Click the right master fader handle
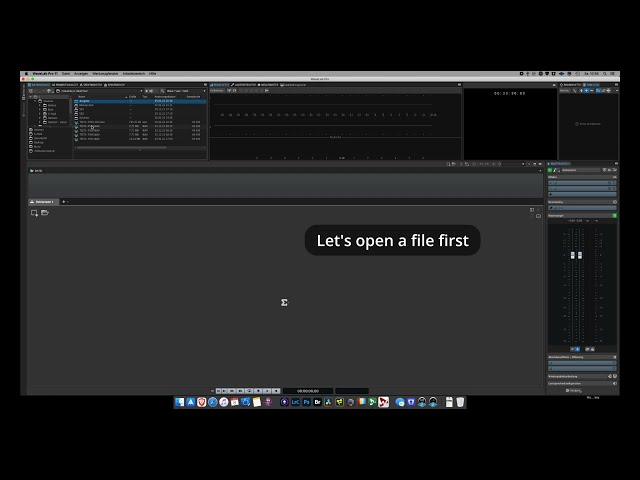640x480 pixels. pyautogui.click(x=580, y=256)
